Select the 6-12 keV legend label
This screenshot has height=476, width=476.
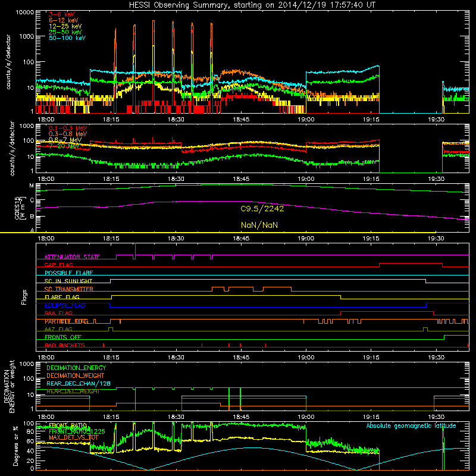[63, 20]
